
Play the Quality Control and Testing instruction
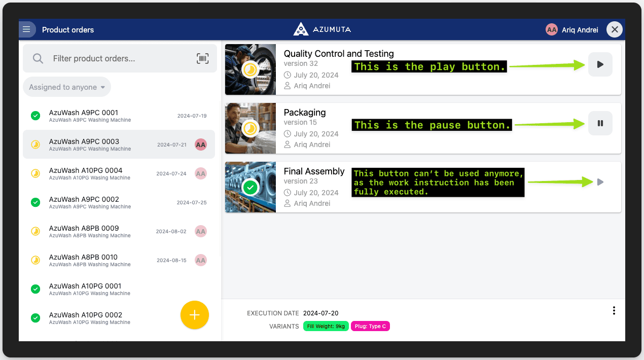pos(600,64)
